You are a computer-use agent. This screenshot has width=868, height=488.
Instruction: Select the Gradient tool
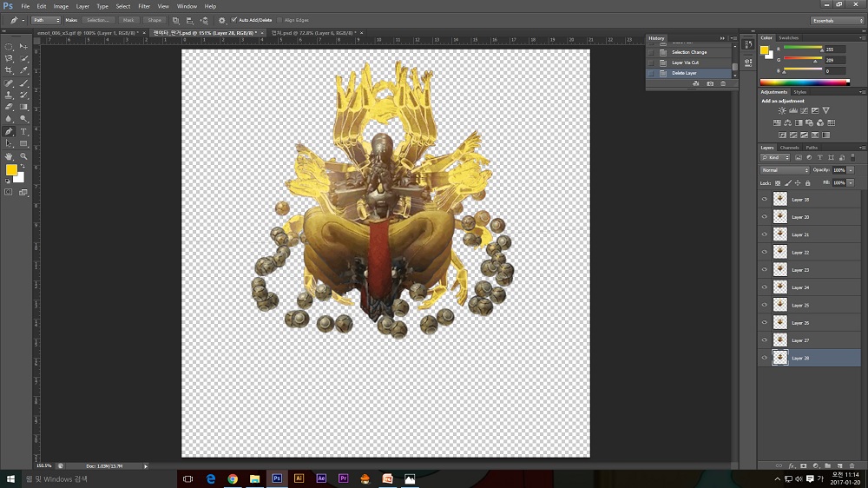tap(23, 107)
